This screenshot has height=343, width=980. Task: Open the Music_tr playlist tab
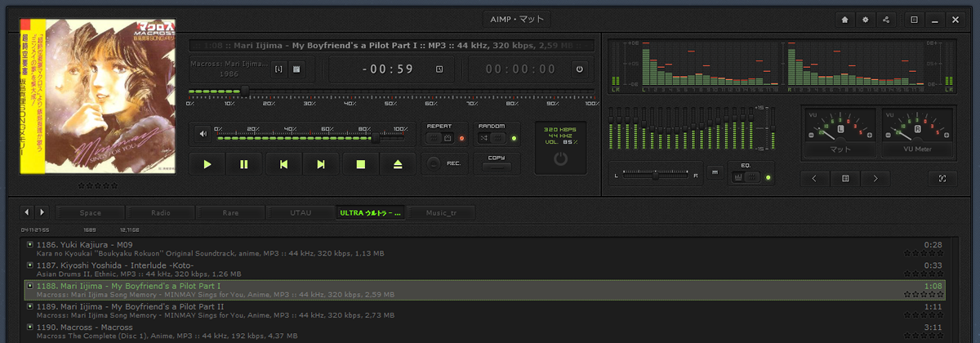point(441,213)
